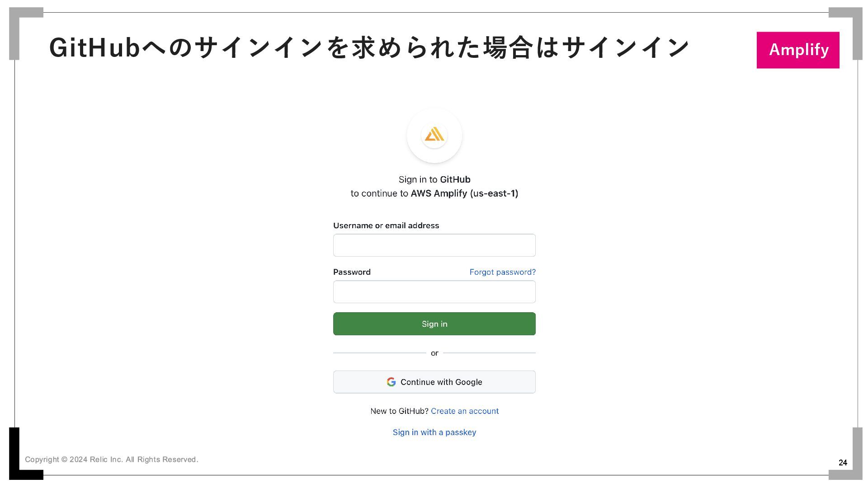Viewport: 868px width, 488px height.
Task: Choose Continue with Google
Action: [x=434, y=382]
